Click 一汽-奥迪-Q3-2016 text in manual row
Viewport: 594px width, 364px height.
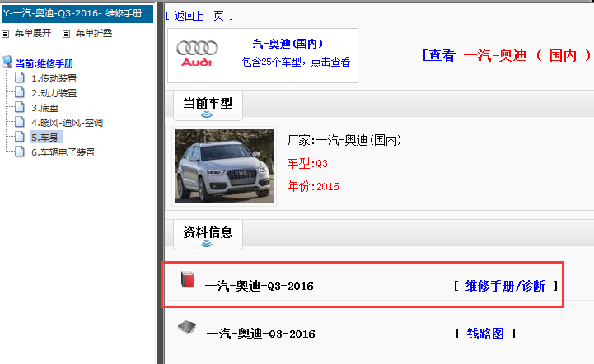[260, 286]
